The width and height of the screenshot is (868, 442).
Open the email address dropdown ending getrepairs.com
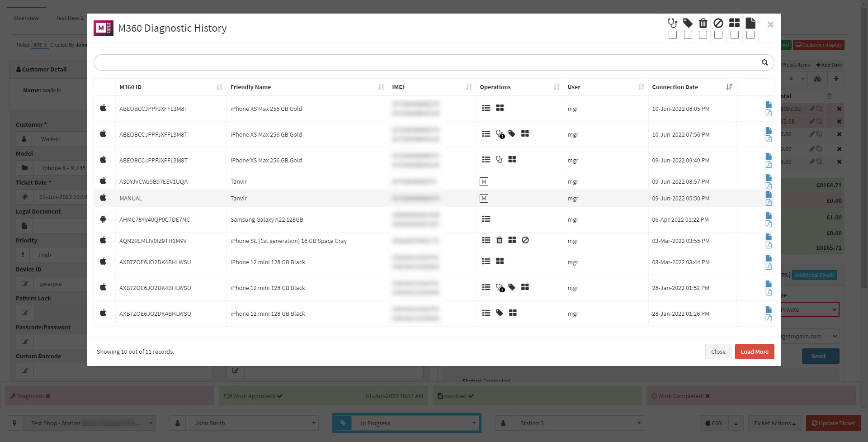[x=809, y=336]
